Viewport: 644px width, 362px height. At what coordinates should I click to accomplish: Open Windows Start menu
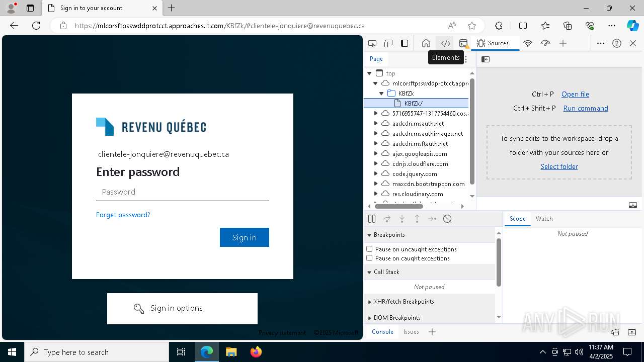click(x=12, y=352)
